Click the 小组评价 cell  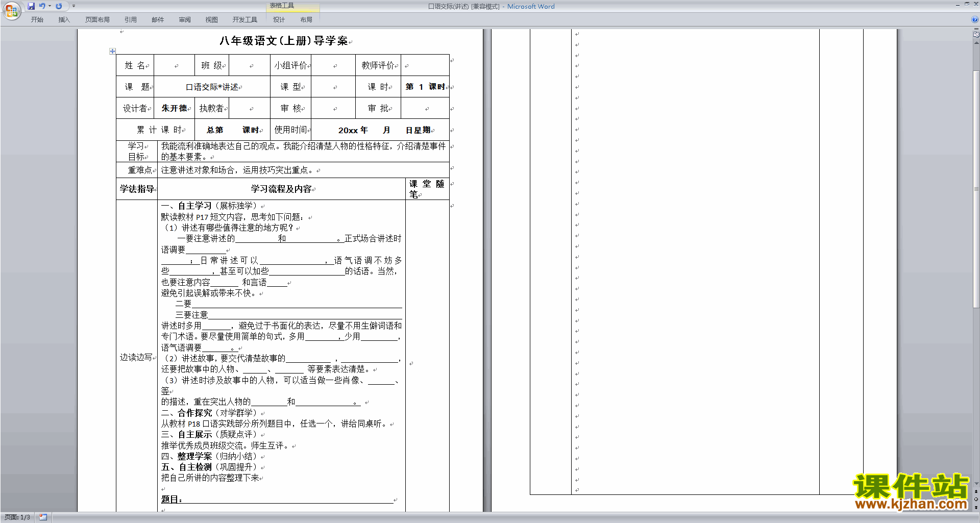[x=290, y=65]
